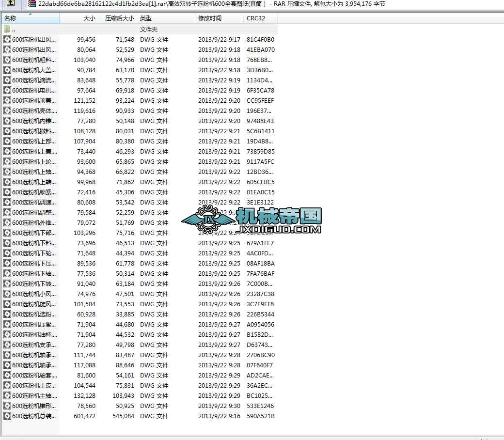Click the file icon beside 600选粉机粗料
The height and width of the screenshot is (440, 504).
7,60
